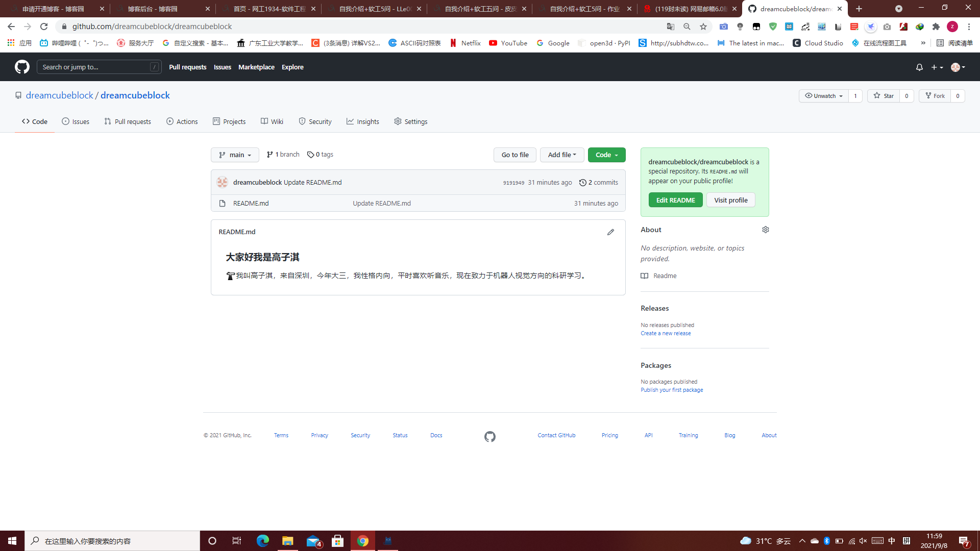Open the green Code dropdown
The width and height of the screenshot is (980, 551).
pos(606,155)
